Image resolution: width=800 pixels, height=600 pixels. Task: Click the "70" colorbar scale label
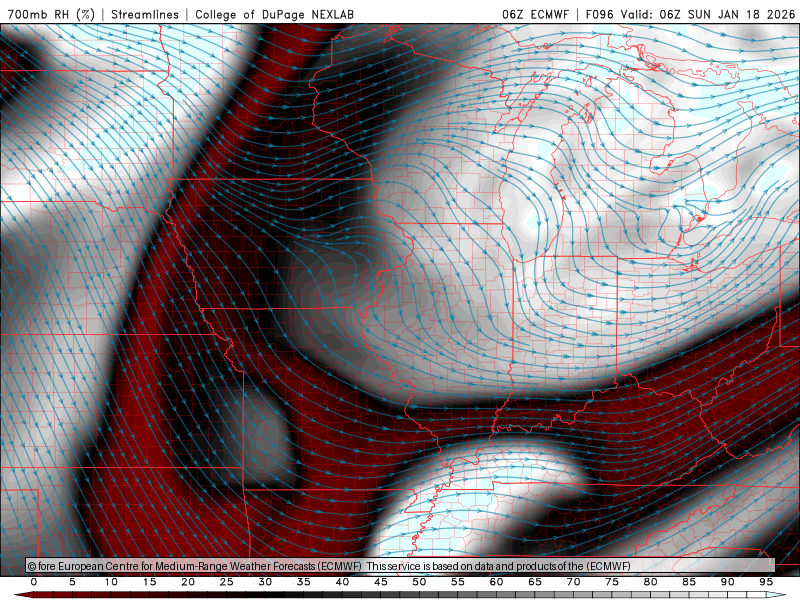pyautogui.click(x=573, y=582)
